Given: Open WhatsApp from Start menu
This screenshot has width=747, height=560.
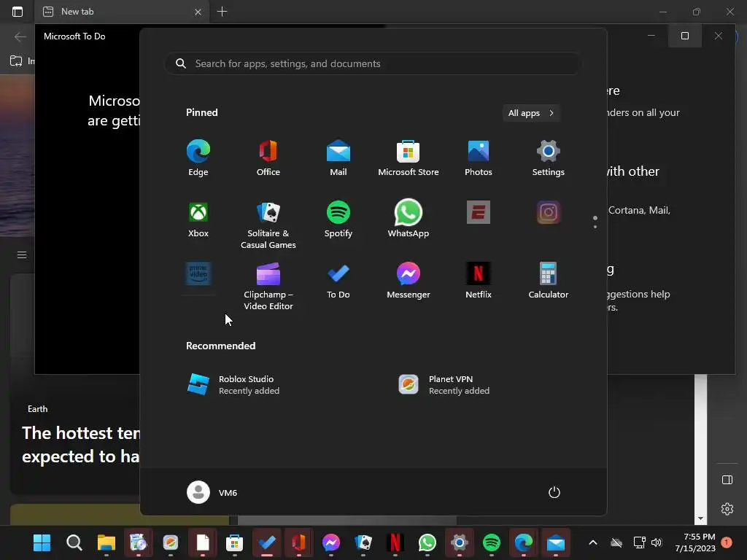Looking at the screenshot, I should (409, 219).
